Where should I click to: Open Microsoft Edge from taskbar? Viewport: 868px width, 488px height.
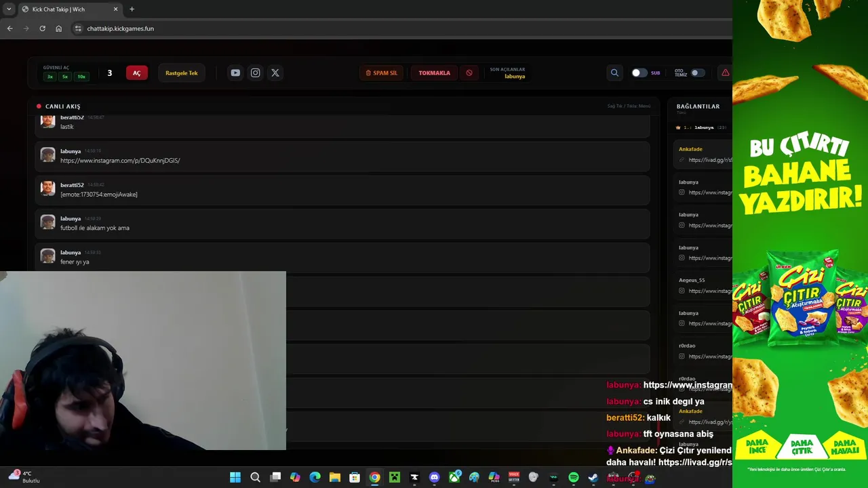pos(315,477)
